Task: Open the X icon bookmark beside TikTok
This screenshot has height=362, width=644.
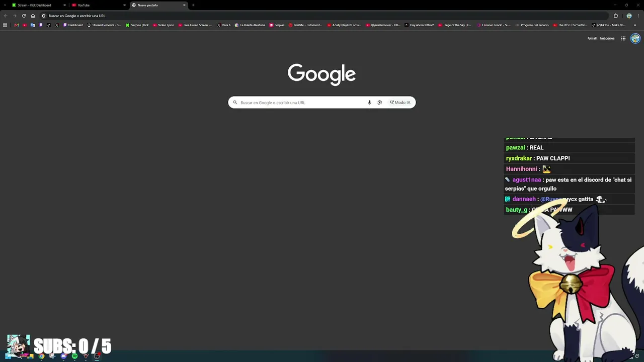Action: 57,25
